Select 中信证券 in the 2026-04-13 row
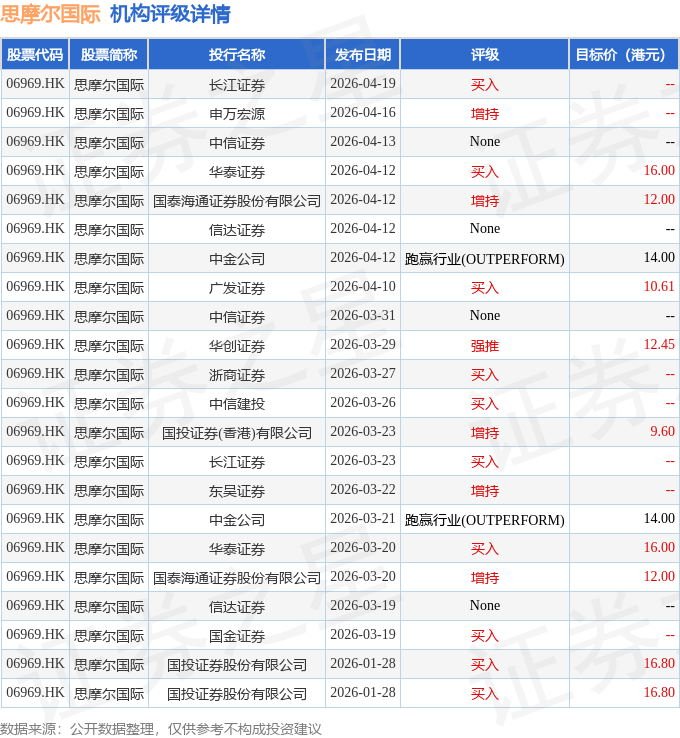 237,143
